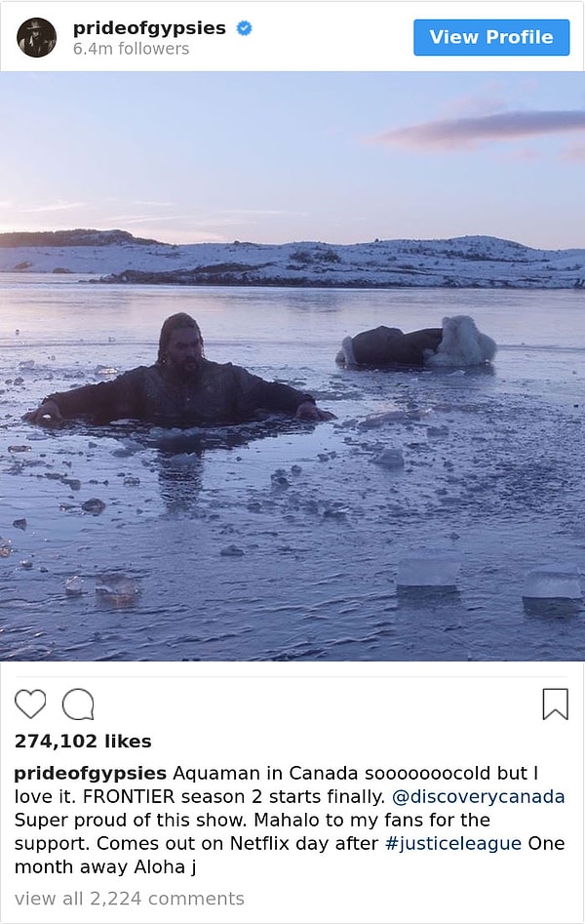
Task: Click the blue verified badge
Action: tap(244, 27)
